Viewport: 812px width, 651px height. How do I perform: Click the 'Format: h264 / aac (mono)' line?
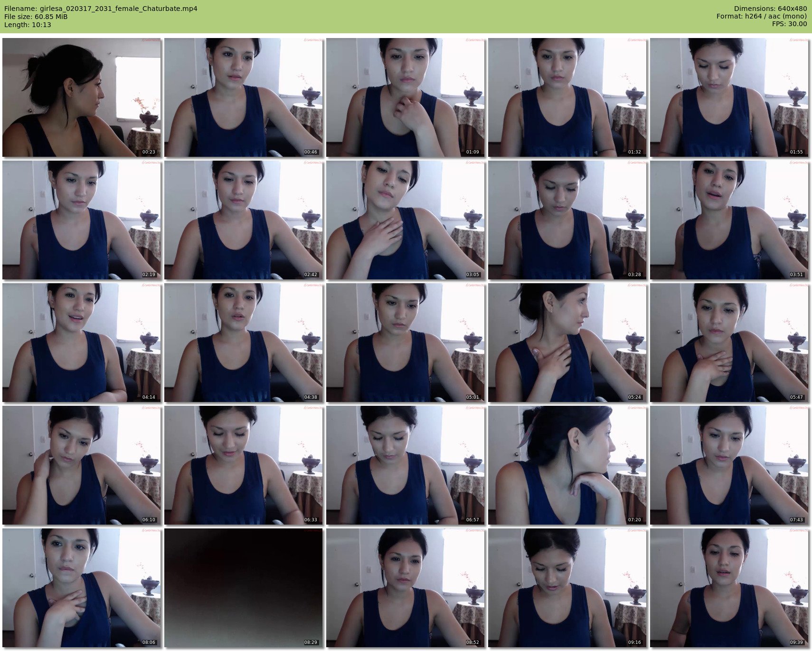pyautogui.click(x=762, y=17)
